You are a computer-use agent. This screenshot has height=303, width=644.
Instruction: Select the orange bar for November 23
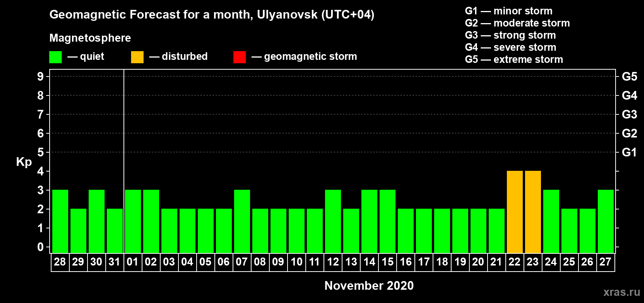pos(533,212)
